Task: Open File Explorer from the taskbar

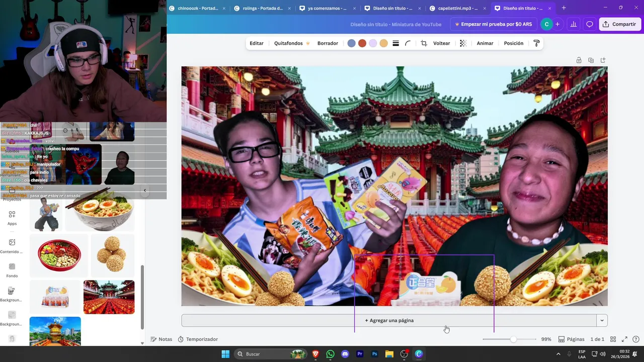Action: [389, 354]
